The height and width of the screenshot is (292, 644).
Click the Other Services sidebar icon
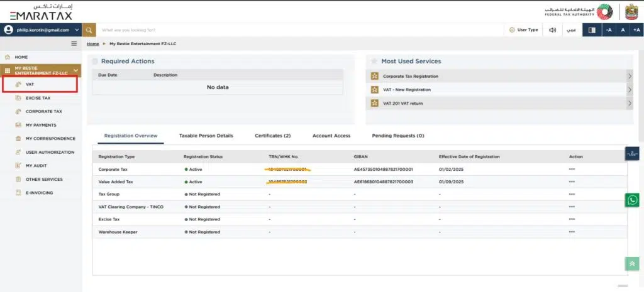(x=18, y=179)
